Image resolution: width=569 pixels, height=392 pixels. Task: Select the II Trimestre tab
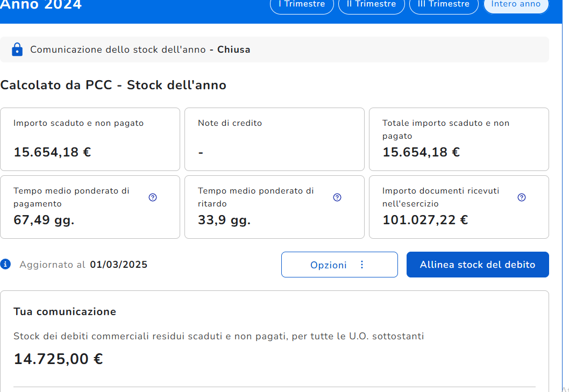pos(371,5)
